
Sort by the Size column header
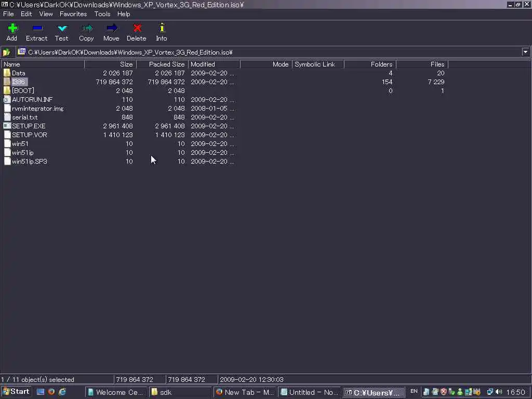[110, 64]
